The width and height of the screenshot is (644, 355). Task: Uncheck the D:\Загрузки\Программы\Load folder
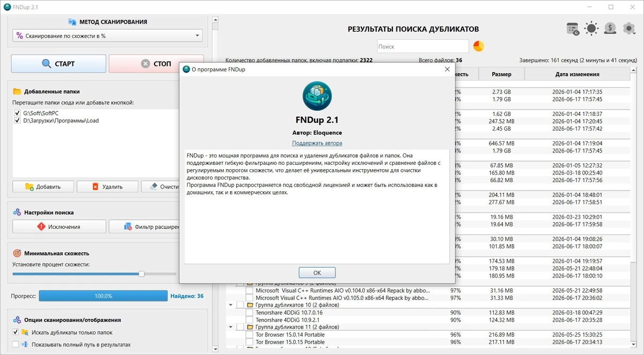tap(17, 121)
